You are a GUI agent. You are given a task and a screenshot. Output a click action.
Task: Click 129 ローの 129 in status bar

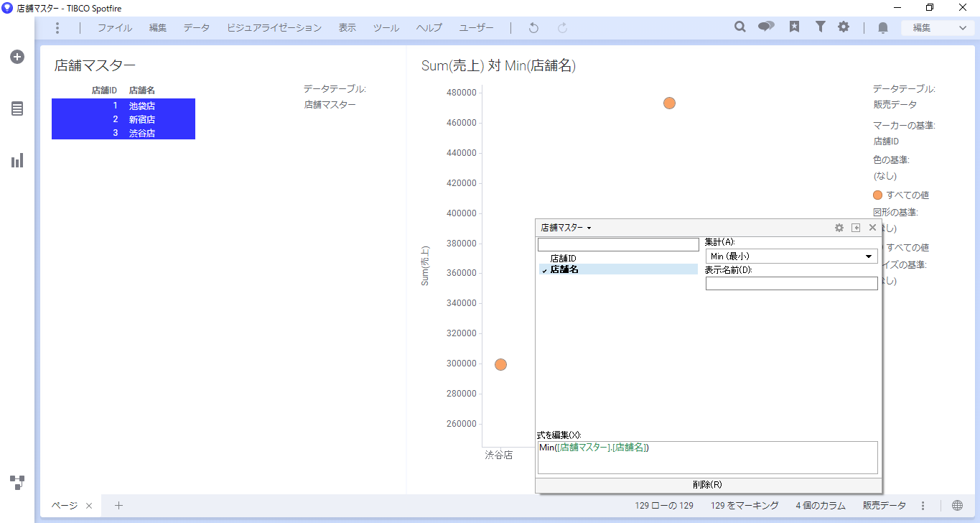click(664, 506)
